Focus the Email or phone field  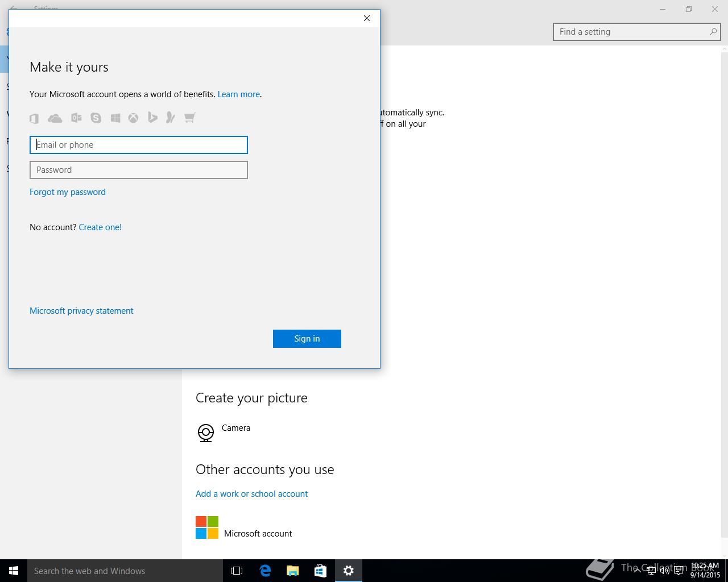139,145
